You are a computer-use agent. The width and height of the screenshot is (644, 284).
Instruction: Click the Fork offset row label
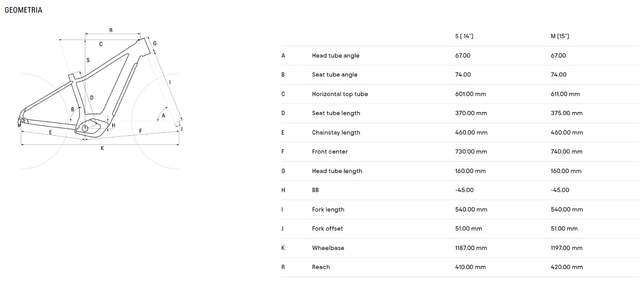327,229
